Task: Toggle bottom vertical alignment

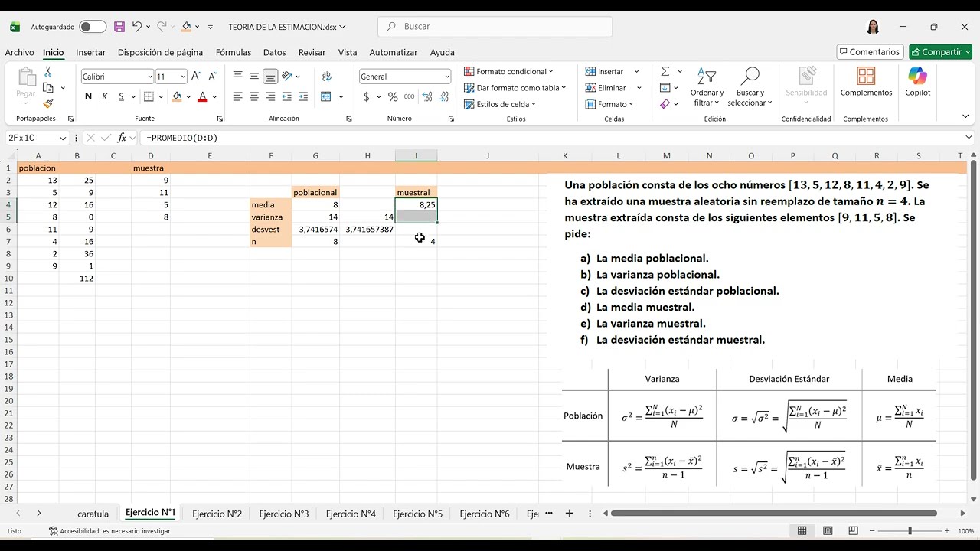Action: (x=270, y=77)
